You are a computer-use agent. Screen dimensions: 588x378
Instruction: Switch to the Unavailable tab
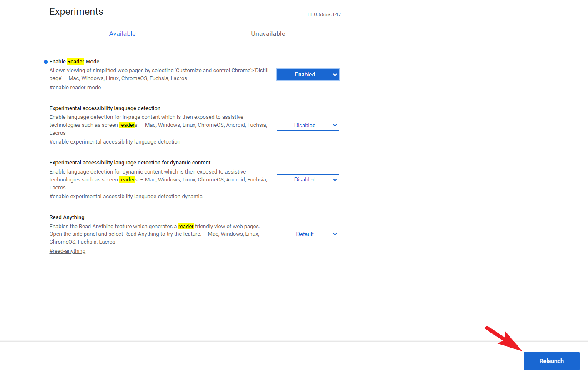(x=268, y=33)
